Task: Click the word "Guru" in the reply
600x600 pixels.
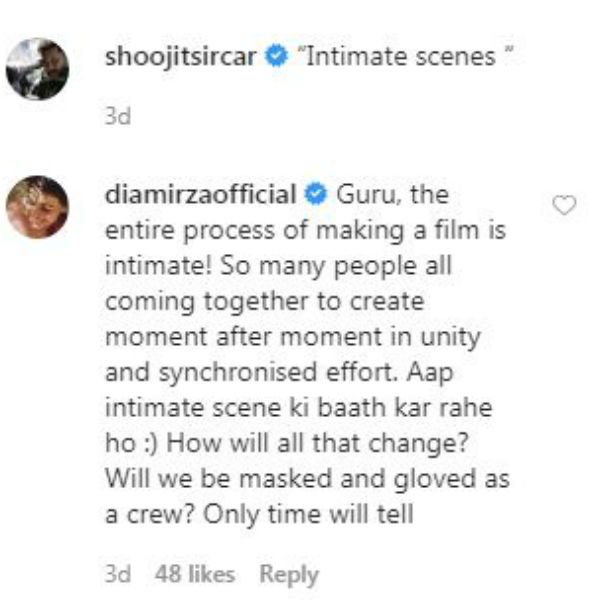Action: (366, 193)
